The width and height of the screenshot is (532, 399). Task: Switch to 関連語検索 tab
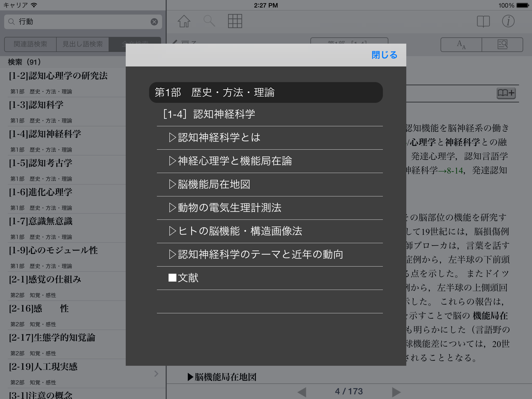[x=30, y=44]
